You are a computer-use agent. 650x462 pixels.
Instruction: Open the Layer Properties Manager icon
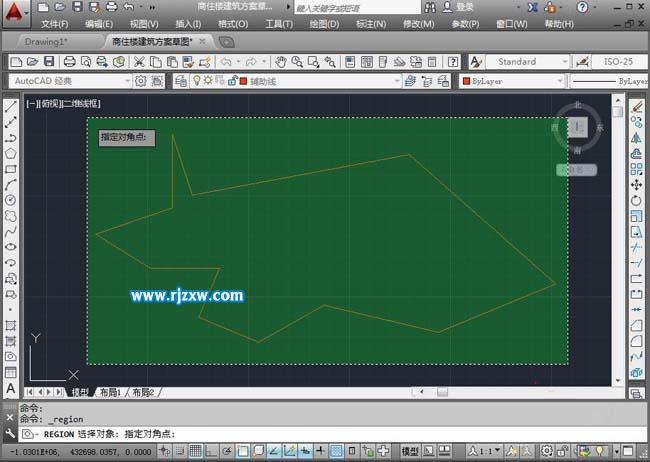[x=180, y=81]
